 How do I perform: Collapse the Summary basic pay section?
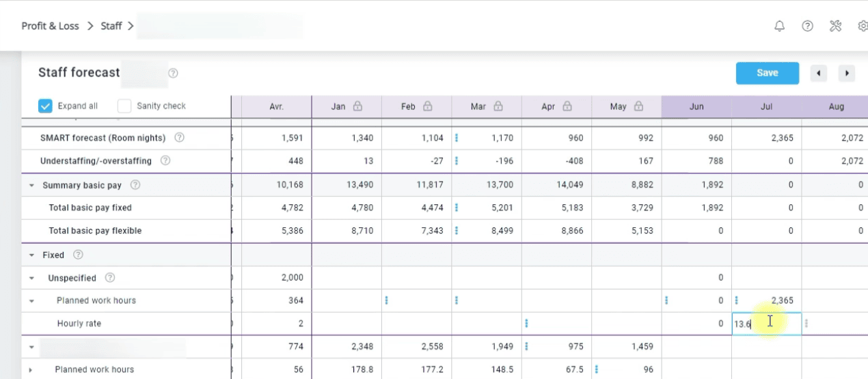[31, 186]
